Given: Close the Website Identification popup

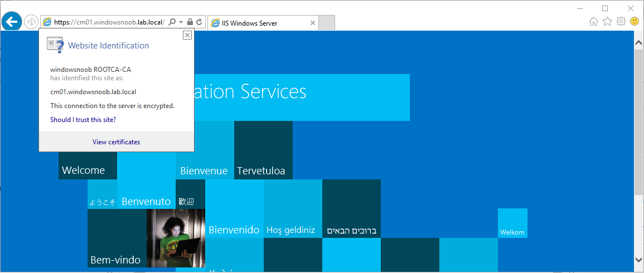Looking at the screenshot, I should point(187,35).
